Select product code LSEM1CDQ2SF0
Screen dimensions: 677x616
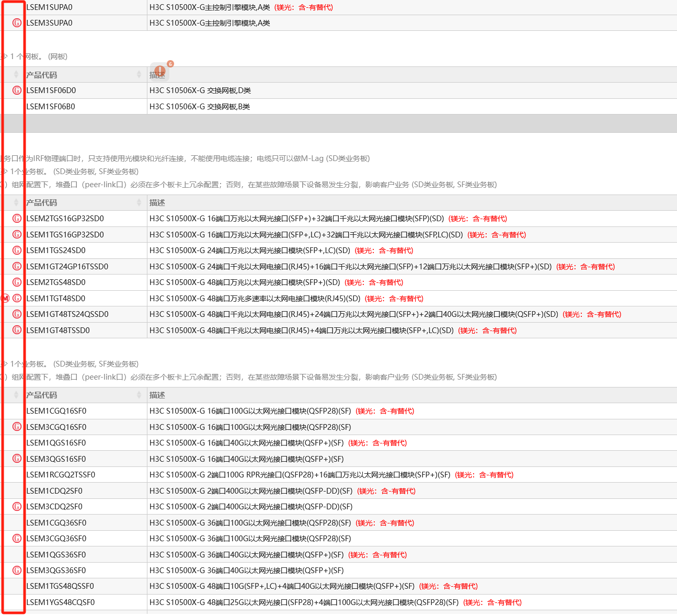point(54,491)
